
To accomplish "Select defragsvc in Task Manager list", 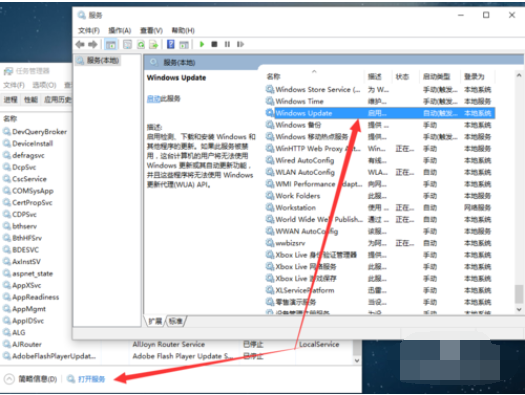I will [x=28, y=155].
